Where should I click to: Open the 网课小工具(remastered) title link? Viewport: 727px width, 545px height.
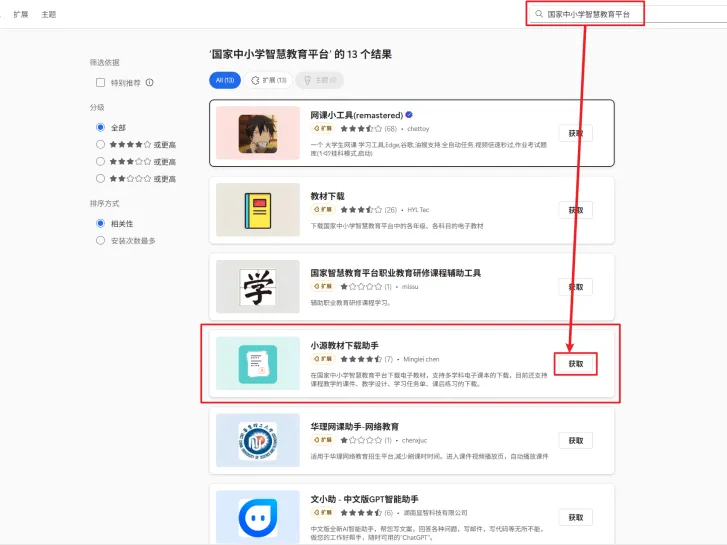pos(357,115)
